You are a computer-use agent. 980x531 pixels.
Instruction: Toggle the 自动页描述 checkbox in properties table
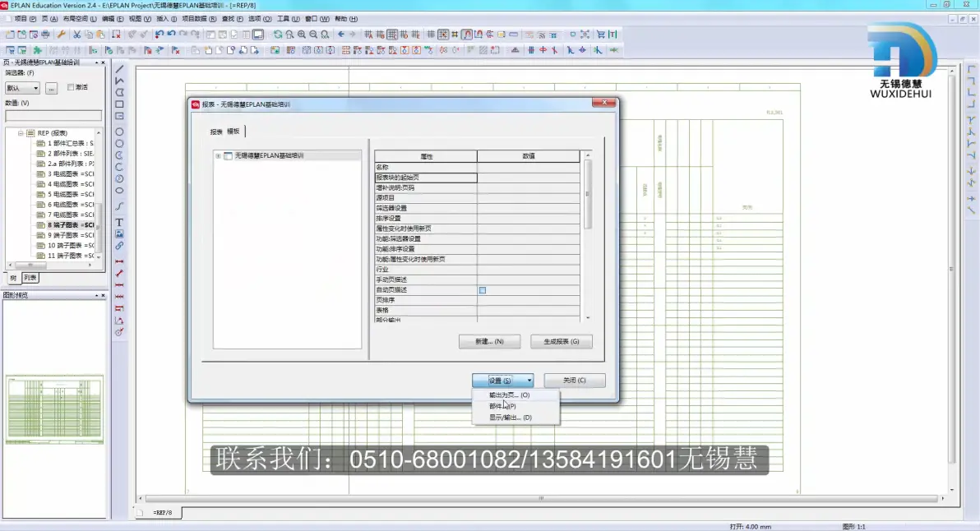point(483,290)
